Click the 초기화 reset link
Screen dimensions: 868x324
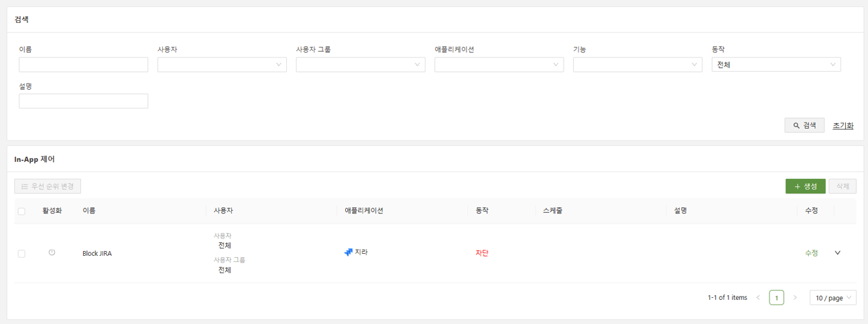(843, 125)
